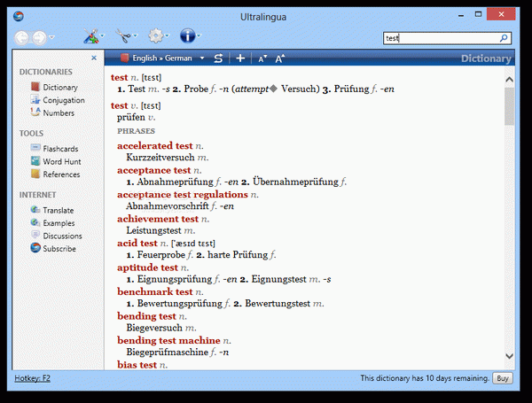Click the tools icon in toolbar

point(90,36)
